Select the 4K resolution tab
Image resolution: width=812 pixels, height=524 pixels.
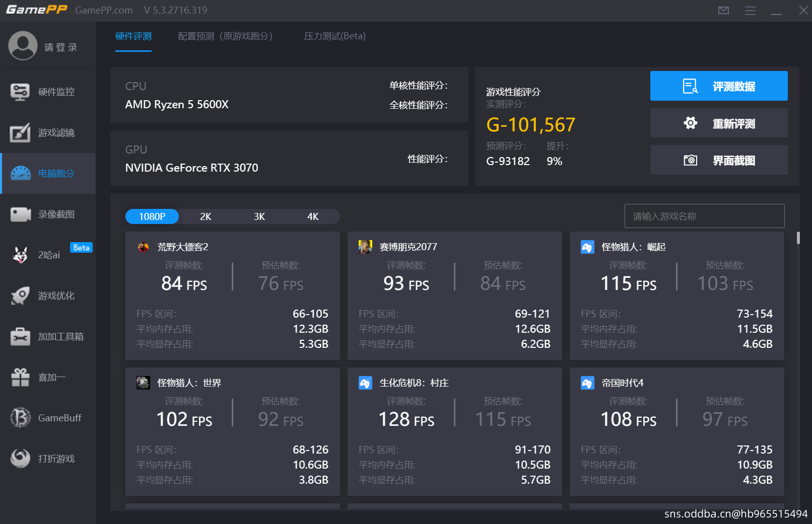point(313,216)
